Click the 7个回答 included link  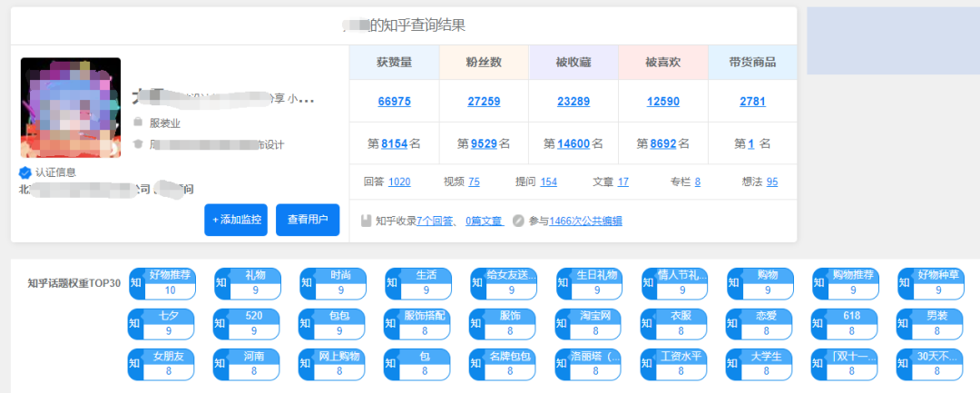(x=435, y=221)
